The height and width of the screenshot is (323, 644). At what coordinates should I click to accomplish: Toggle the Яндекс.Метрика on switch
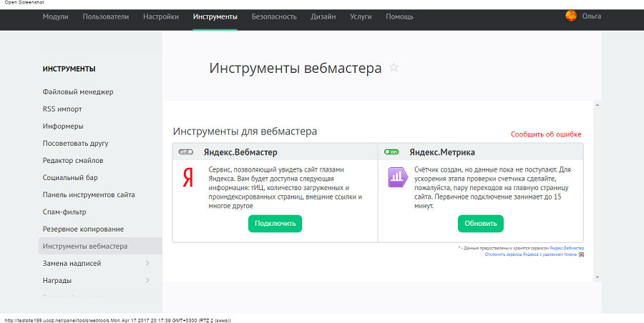pos(391,152)
